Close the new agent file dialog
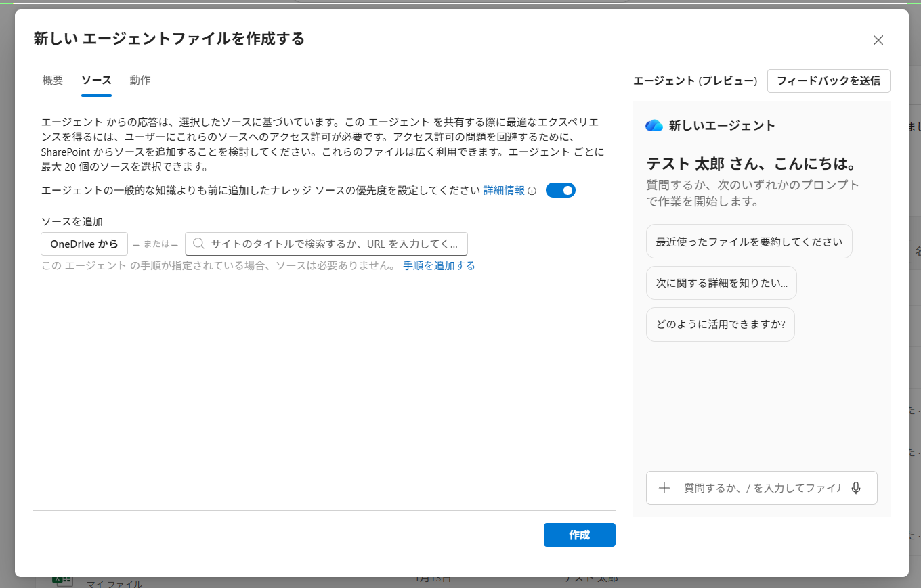921x588 pixels. (x=878, y=40)
